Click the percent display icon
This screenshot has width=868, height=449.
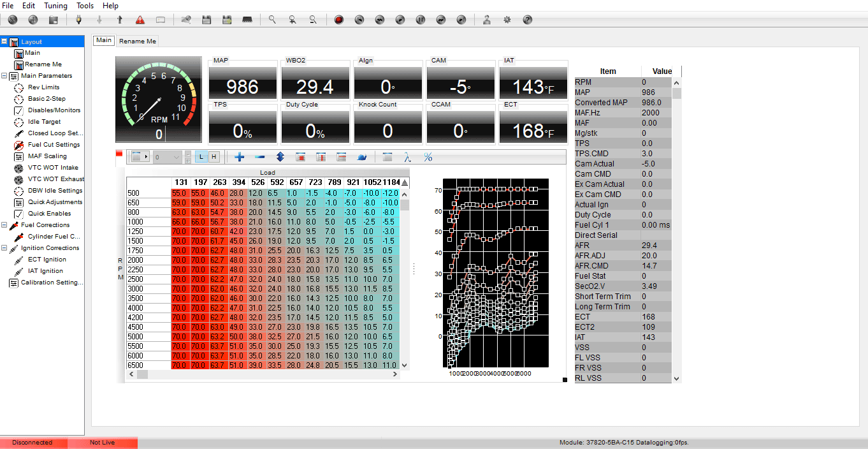point(428,156)
